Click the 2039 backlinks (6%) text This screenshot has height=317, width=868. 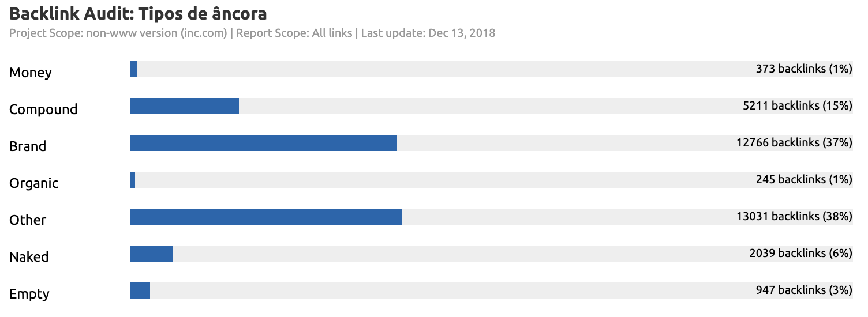[800, 254]
